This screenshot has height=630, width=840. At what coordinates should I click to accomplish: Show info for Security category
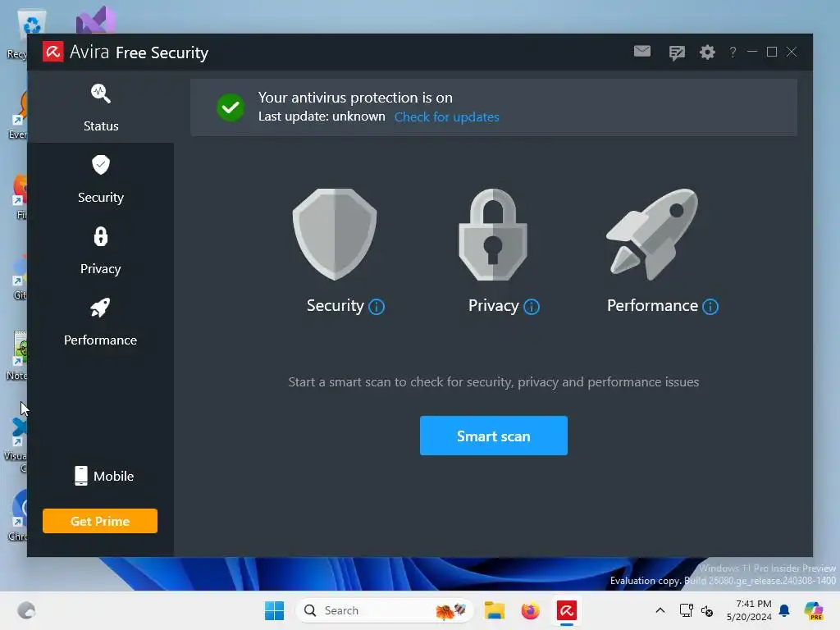(377, 307)
